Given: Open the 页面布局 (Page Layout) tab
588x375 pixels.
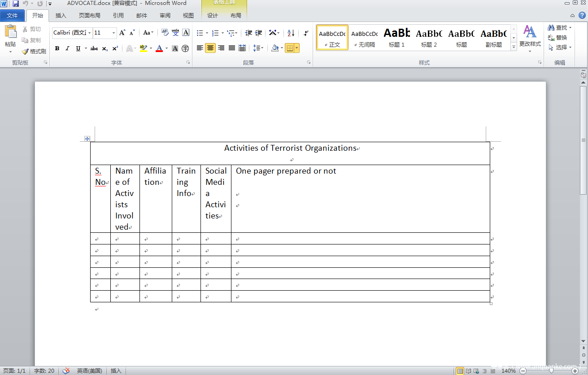Looking at the screenshot, I should tap(90, 16).
